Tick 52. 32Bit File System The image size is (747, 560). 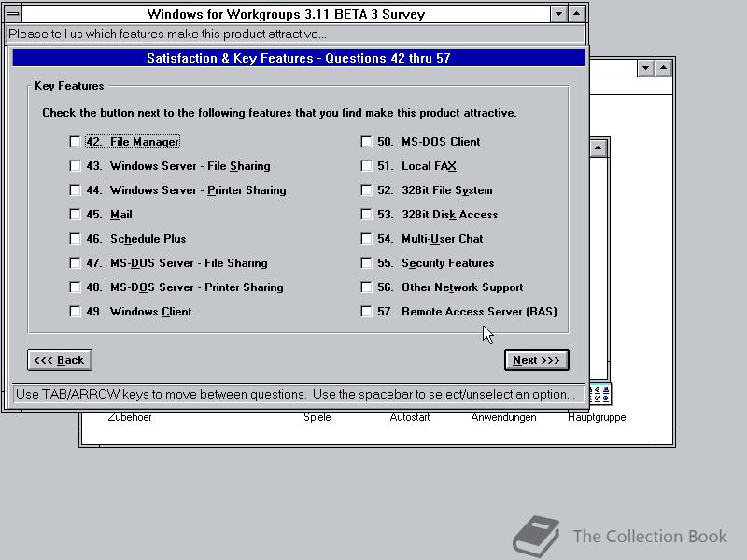pos(366,190)
